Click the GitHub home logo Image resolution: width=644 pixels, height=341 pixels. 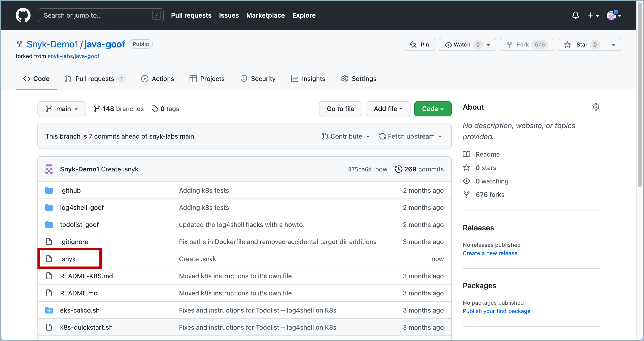tap(23, 15)
